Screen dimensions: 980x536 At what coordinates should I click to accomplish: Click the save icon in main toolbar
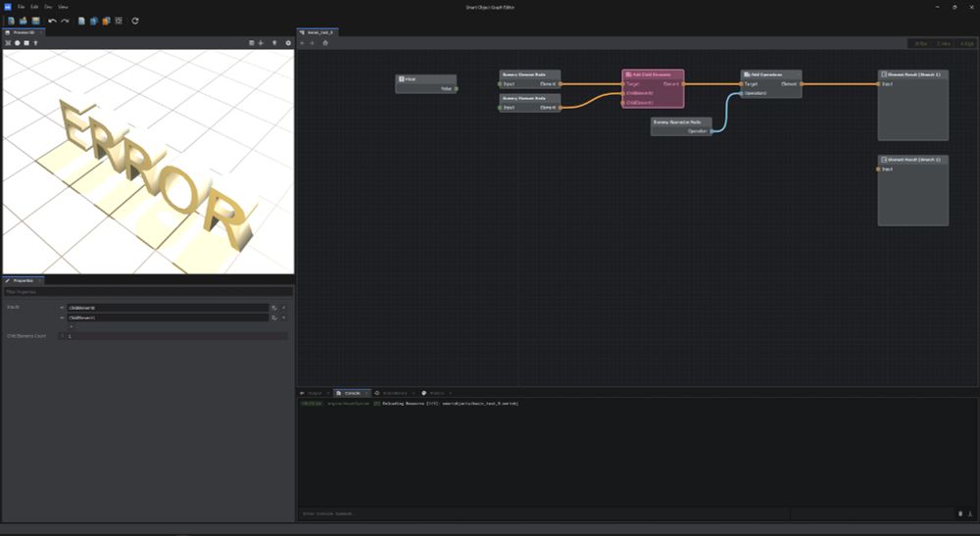click(x=35, y=21)
